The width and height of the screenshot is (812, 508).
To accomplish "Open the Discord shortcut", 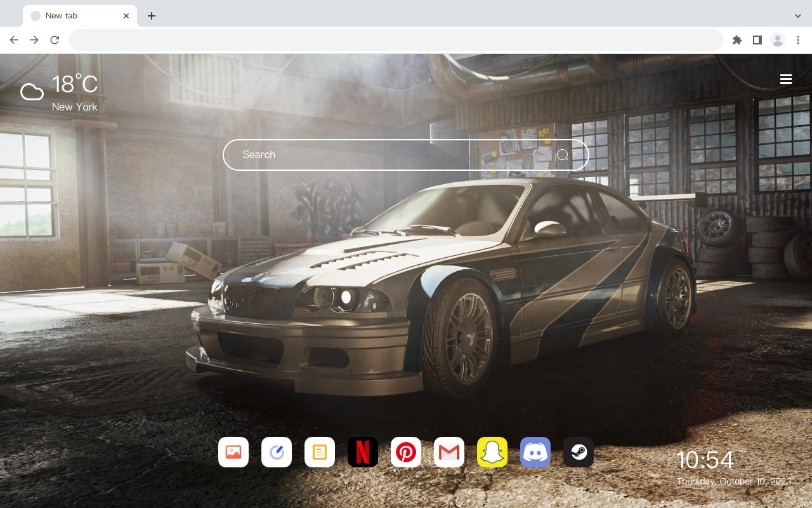I will [535, 452].
